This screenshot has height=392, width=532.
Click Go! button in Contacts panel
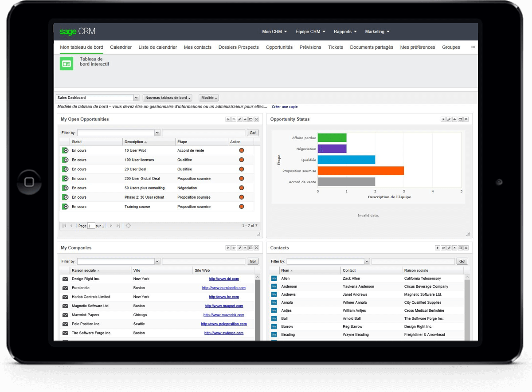click(x=462, y=262)
